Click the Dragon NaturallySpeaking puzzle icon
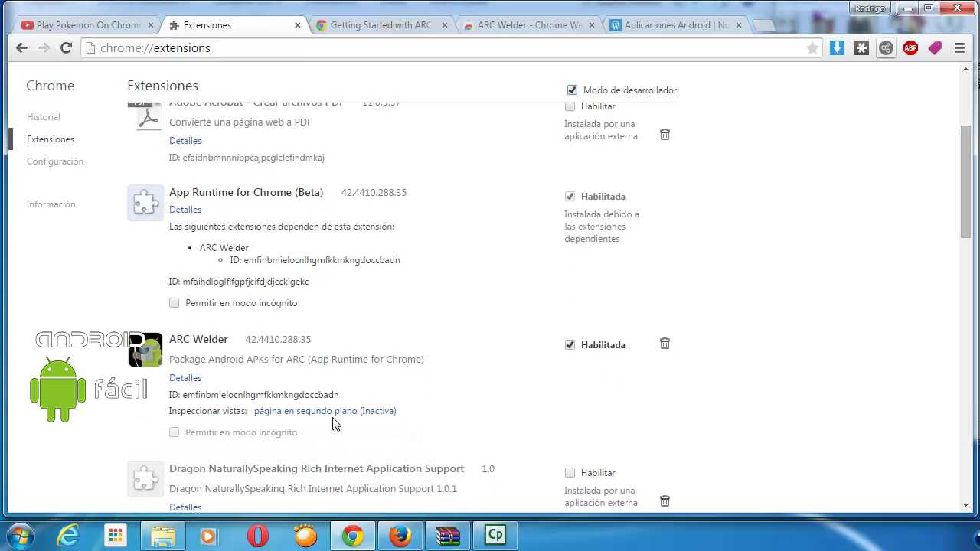The width and height of the screenshot is (980, 551). pos(145,480)
